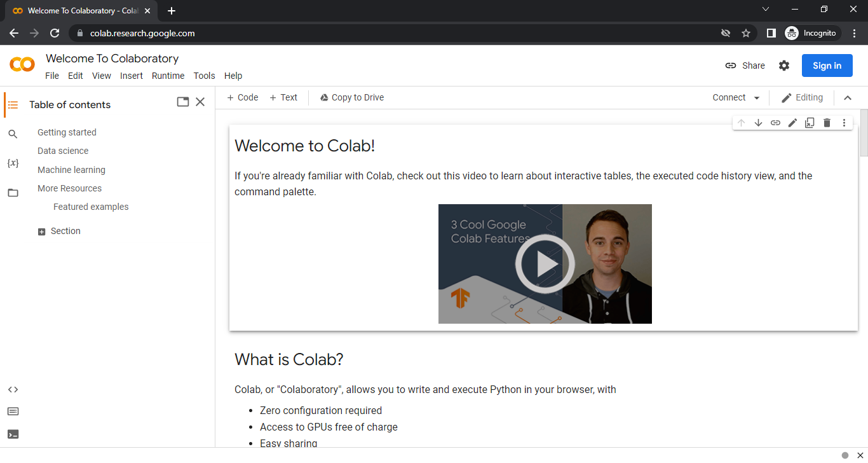View site information lock icon

[79, 33]
